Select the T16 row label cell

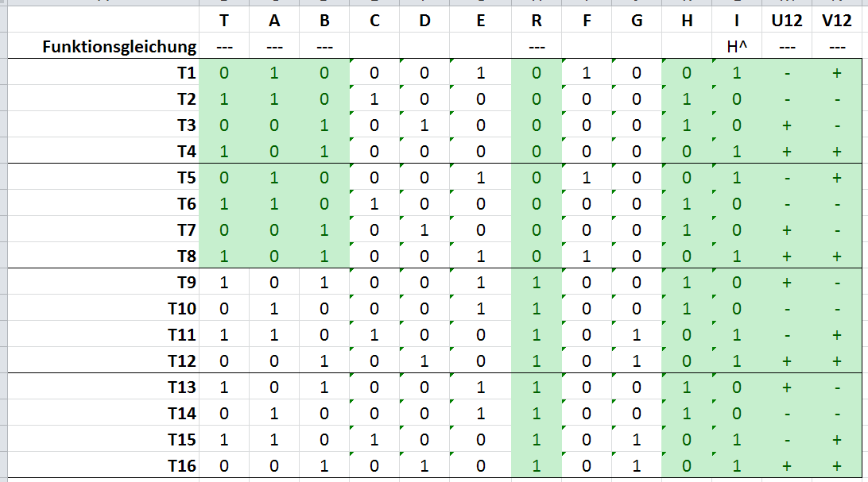click(x=183, y=466)
